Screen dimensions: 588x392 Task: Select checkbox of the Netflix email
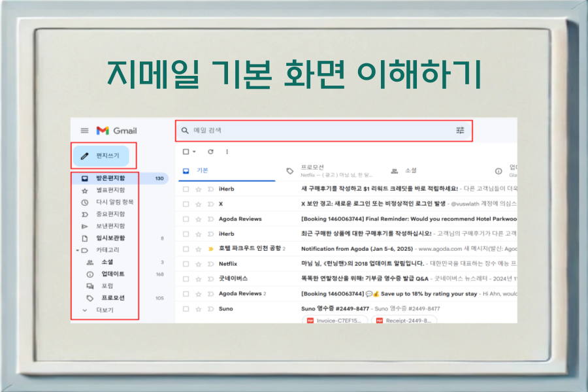(x=186, y=264)
